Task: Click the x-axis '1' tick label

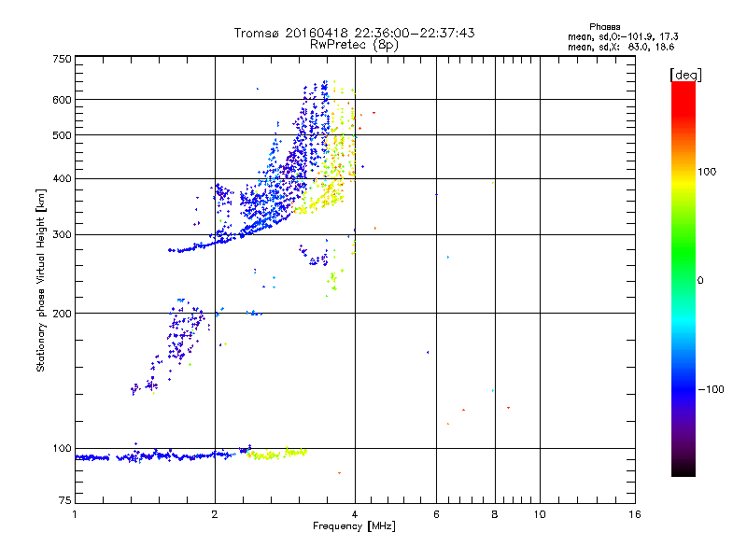Action: click(75, 514)
